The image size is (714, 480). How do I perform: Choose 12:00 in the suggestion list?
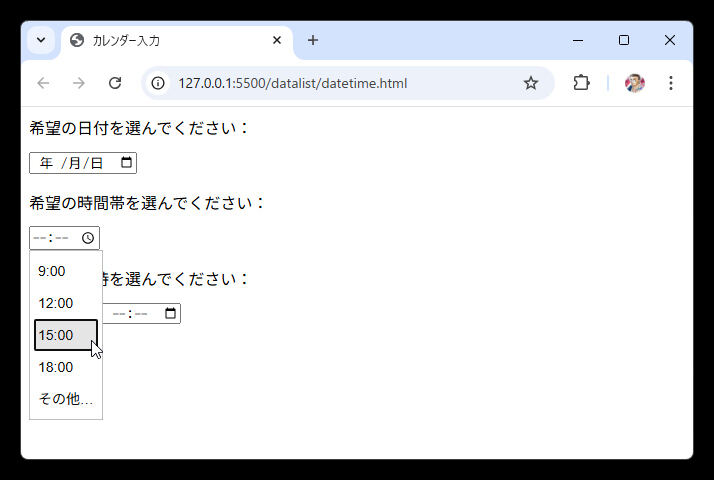click(56, 303)
